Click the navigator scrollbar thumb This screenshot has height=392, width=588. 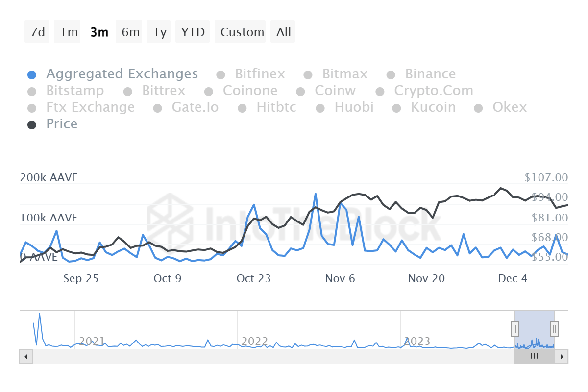pyautogui.click(x=534, y=356)
